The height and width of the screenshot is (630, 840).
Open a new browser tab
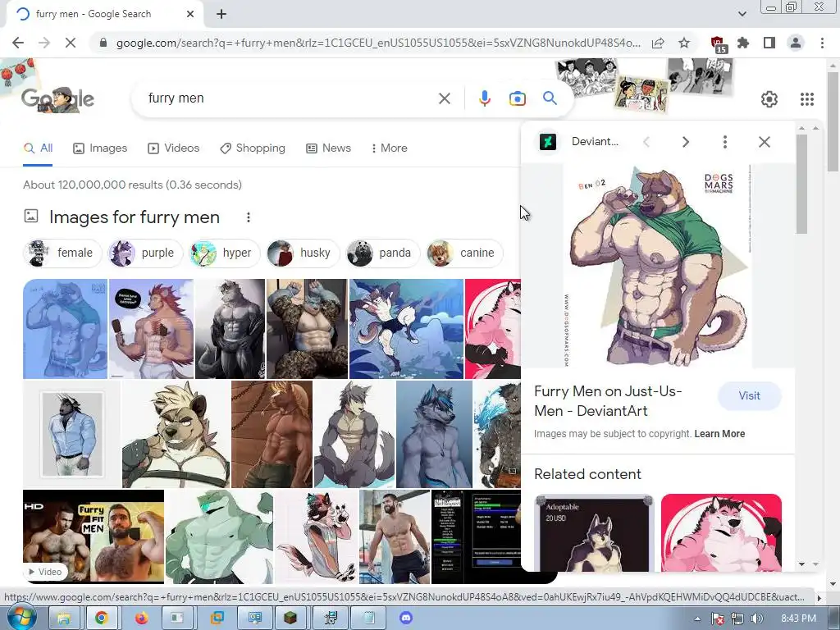coord(221,15)
